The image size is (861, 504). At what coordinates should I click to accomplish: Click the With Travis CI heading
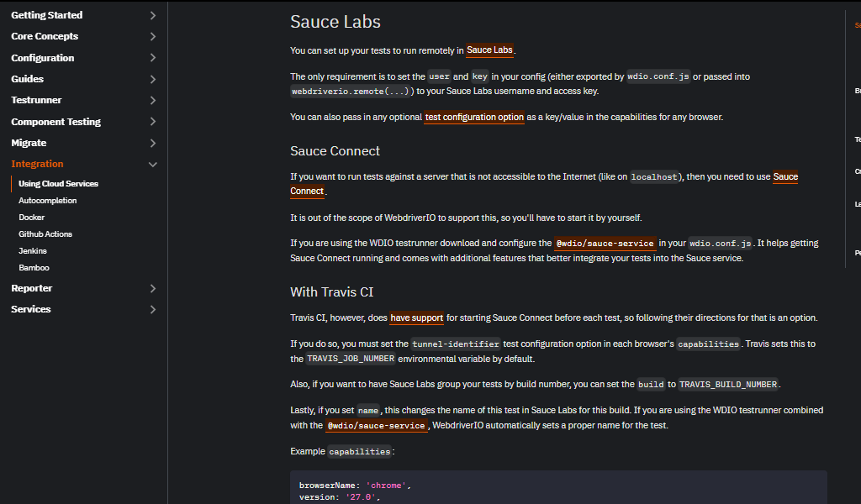tap(331, 292)
